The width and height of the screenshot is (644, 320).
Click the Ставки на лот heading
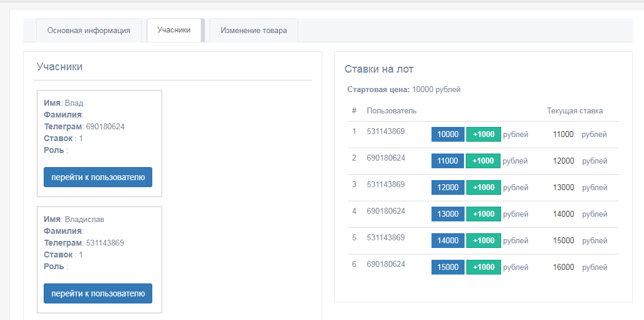[379, 68]
